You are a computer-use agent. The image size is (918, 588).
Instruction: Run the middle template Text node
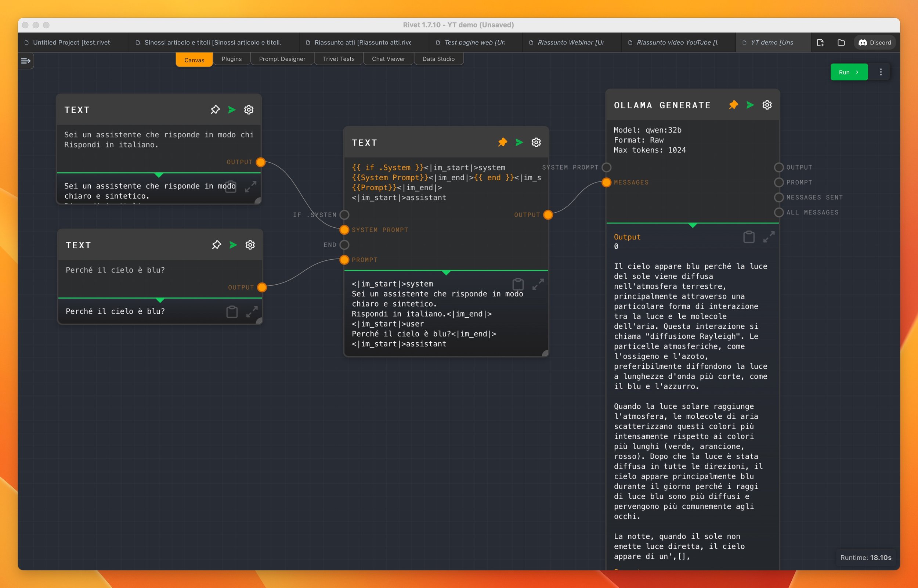click(519, 142)
